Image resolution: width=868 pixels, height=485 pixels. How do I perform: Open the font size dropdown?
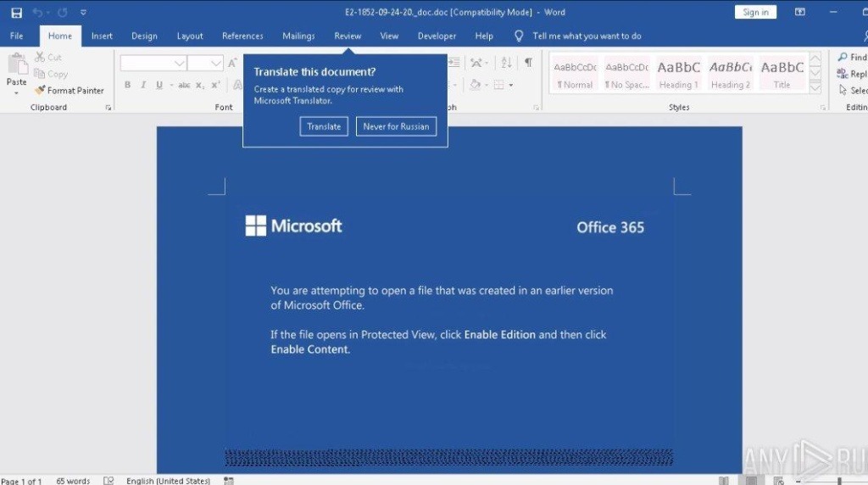216,64
